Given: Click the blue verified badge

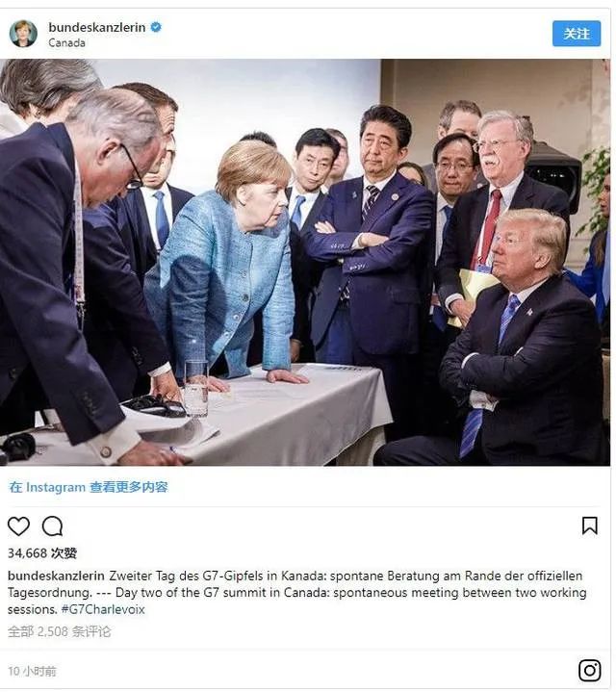Looking at the screenshot, I should 156,27.
